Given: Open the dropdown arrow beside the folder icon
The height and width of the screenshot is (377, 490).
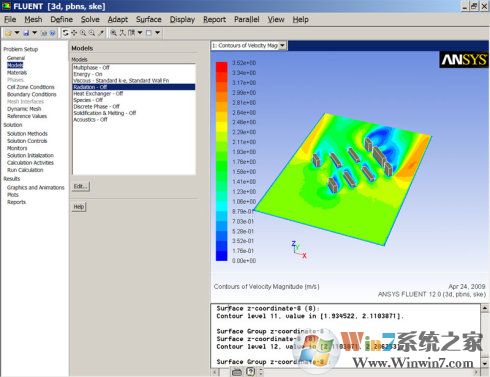Looking at the screenshot, I should pyautogui.click(x=17, y=32).
